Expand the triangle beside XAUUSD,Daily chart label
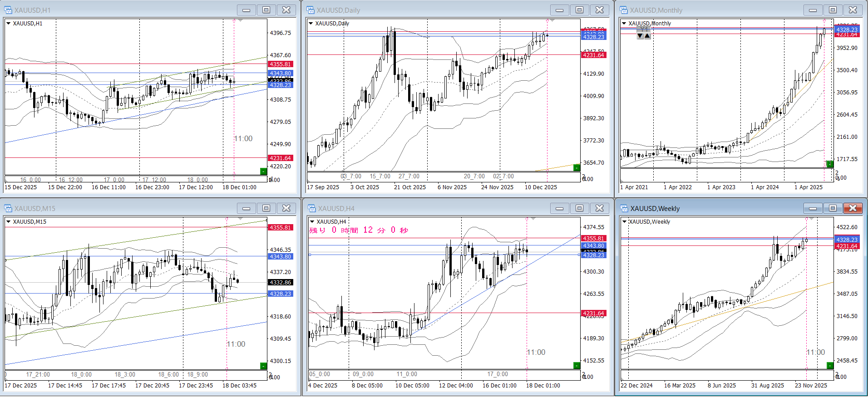 pos(311,24)
